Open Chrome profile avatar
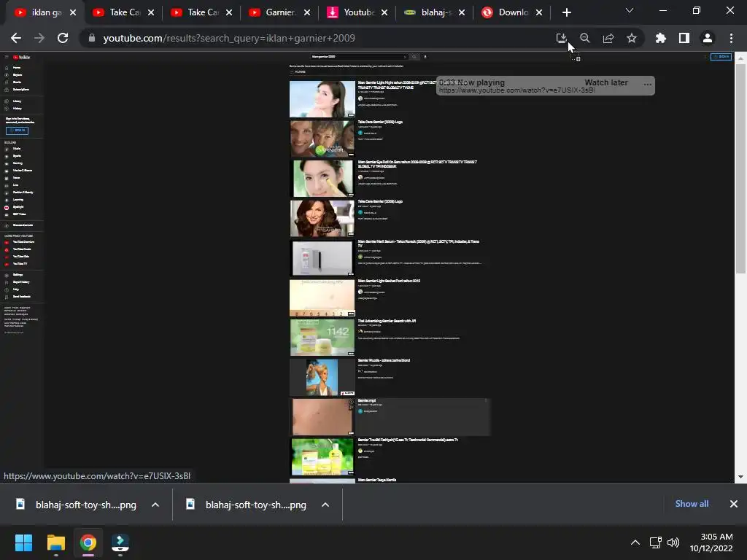This screenshot has height=560, width=747. [708, 38]
